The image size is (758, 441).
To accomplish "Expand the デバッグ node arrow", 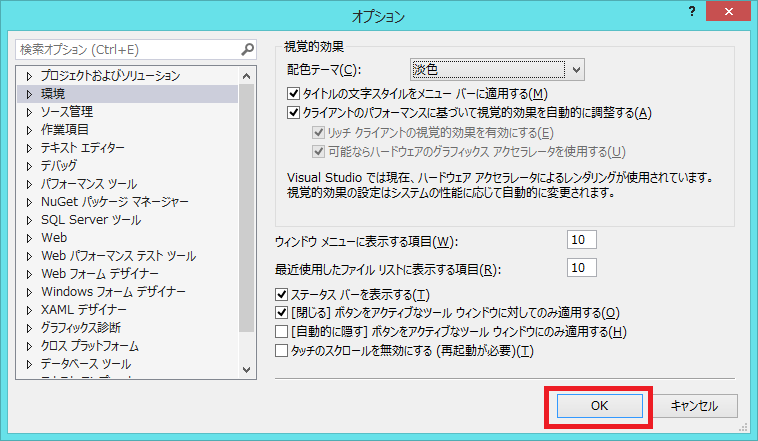I will tap(29, 166).
